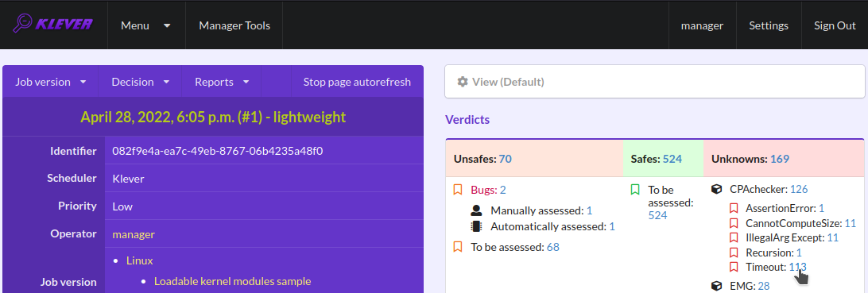868x293 pixels.
Task: Stop page autorefresh
Action: coord(357,82)
